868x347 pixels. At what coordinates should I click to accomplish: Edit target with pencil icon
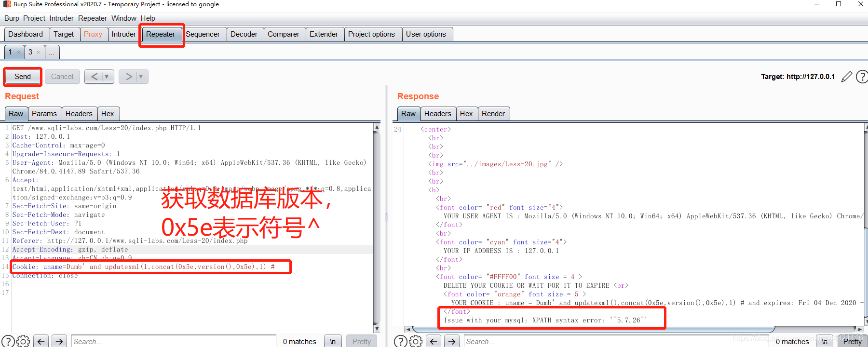(846, 77)
